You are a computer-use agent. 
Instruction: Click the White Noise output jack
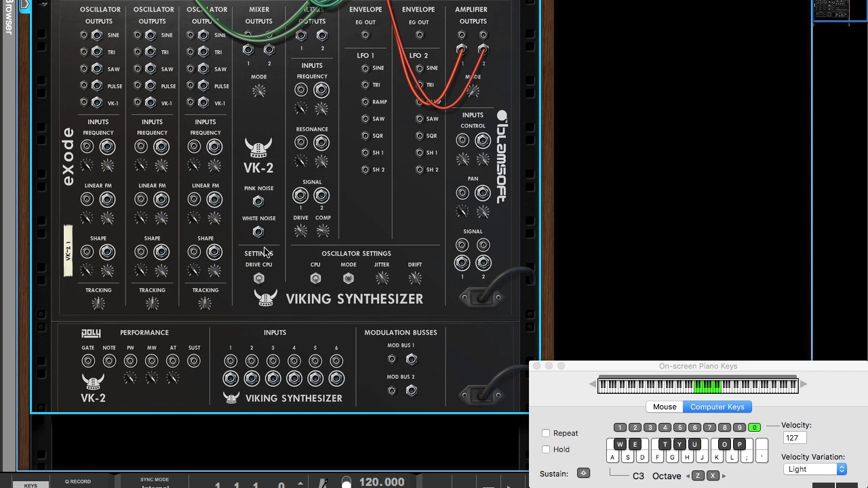click(258, 232)
